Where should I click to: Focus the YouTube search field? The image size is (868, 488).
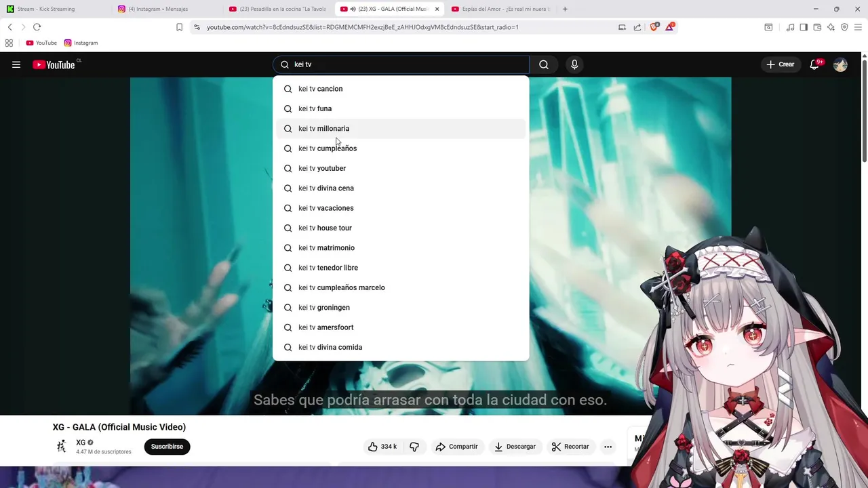401,64
